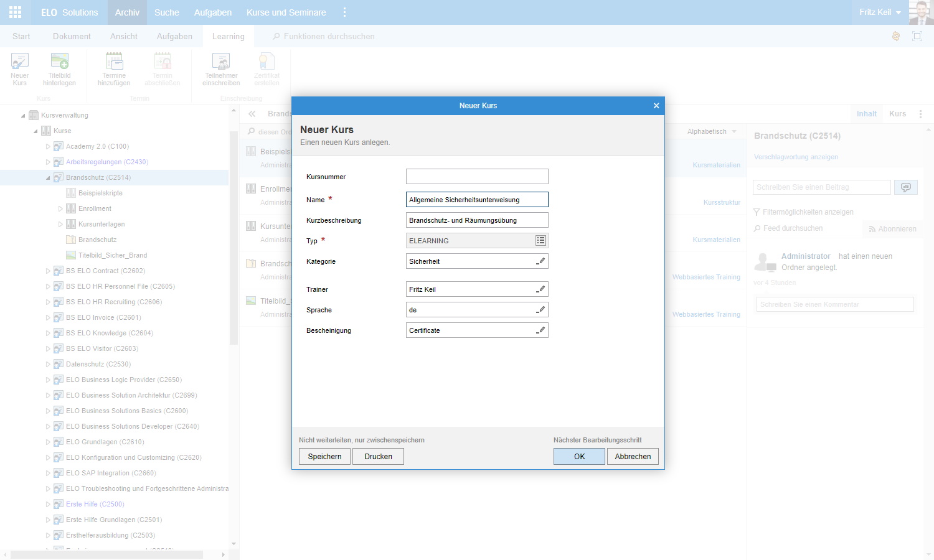Open the Kurse und Seminare menu
This screenshot has height=560, width=934.
point(286,12)
